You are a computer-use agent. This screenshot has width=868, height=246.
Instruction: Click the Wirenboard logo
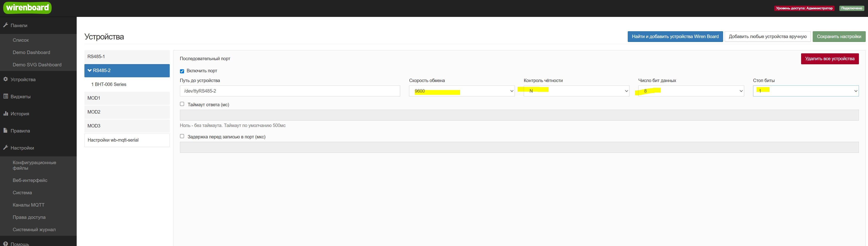[x=27, y=8]
